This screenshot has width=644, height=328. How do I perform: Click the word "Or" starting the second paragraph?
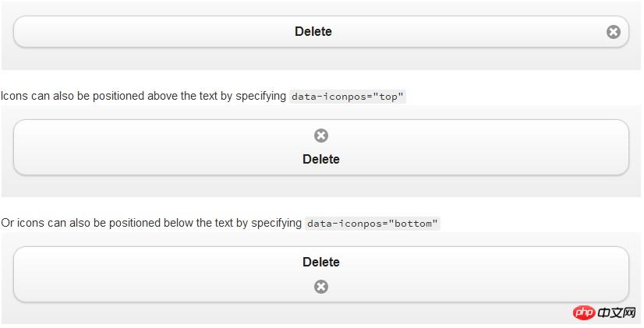(7, 224)
